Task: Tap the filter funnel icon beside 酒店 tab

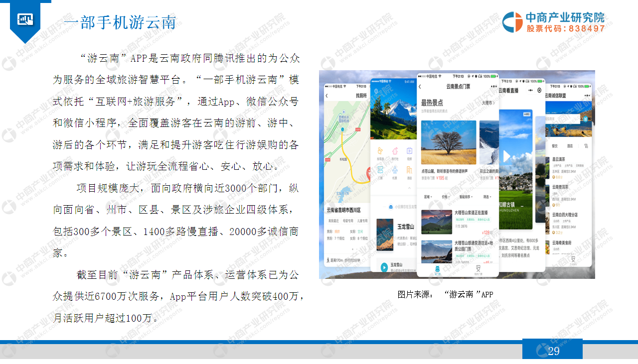Action: pyautogui.click(x=586, y=146)
